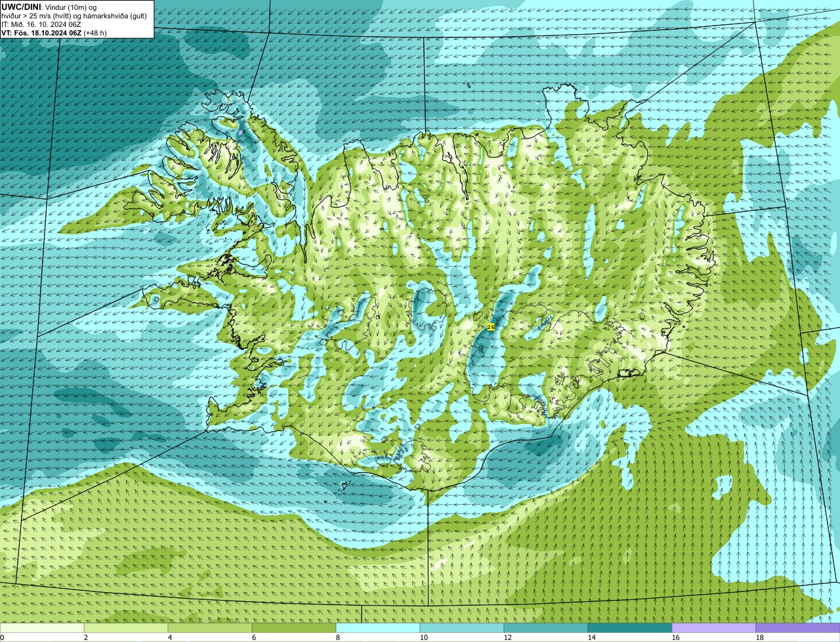Click the legend scale label "6"
This screenshot has width=840, height=642.
pyautogui.click(x=254, y=637)
